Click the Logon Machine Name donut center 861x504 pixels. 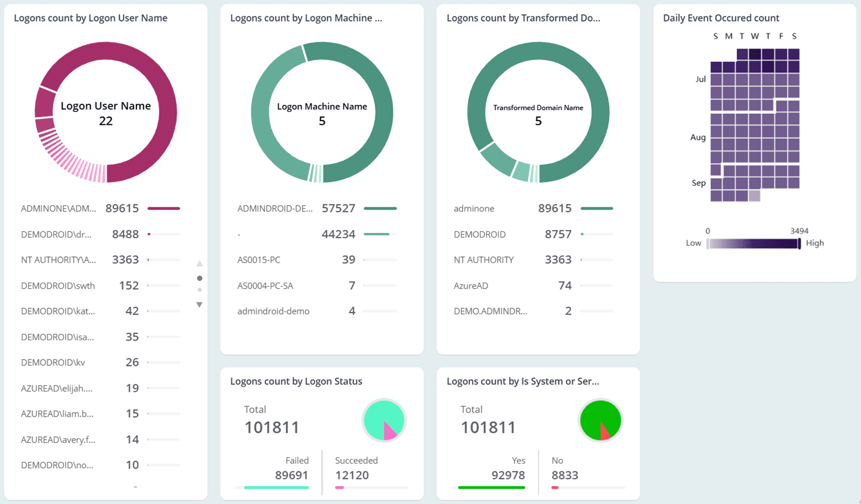click(x=322, y=113)
